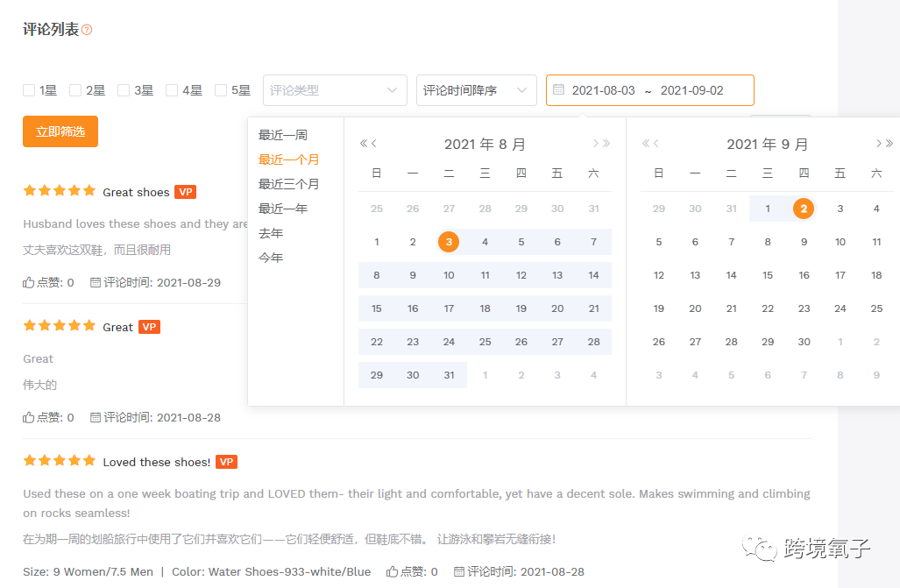Click the 伟大的 translation text
Screen dimensions: 900x588
coord(39,385)
